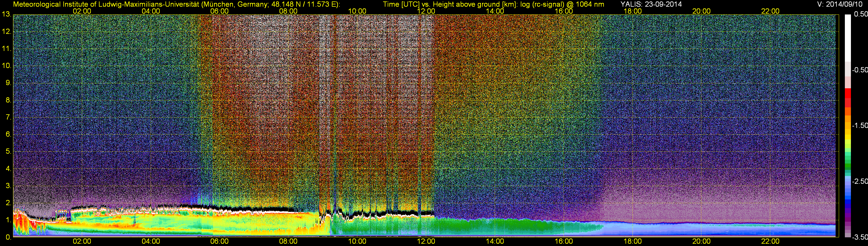The height and width of the screenshot is (246, 868).
Task: Click height axis label '1.'
Action: point(8,220)
